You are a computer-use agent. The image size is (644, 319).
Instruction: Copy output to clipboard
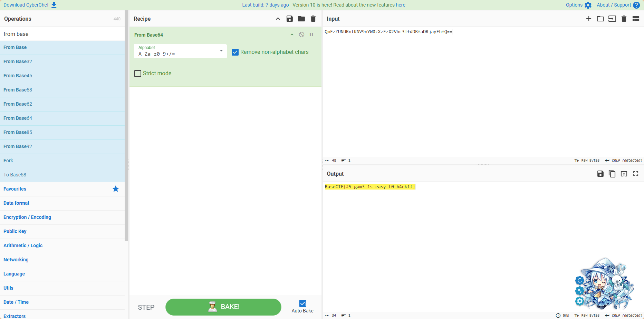coord(612,174)
